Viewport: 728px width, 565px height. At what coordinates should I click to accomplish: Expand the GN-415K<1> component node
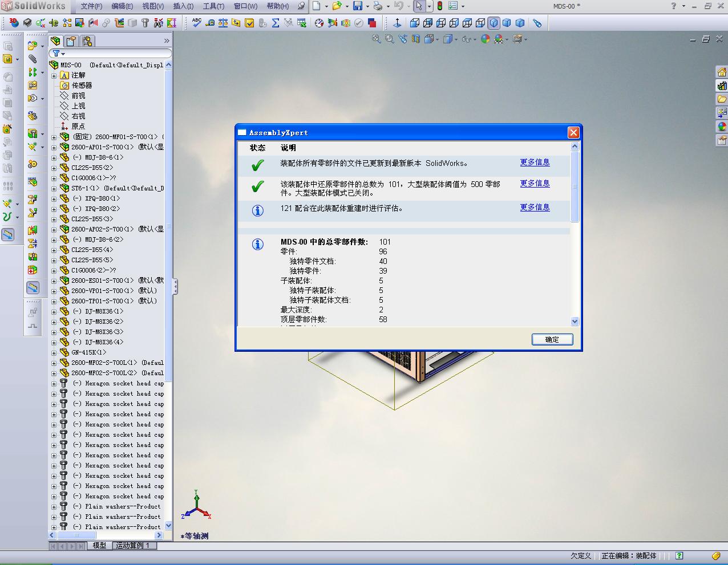54,352
